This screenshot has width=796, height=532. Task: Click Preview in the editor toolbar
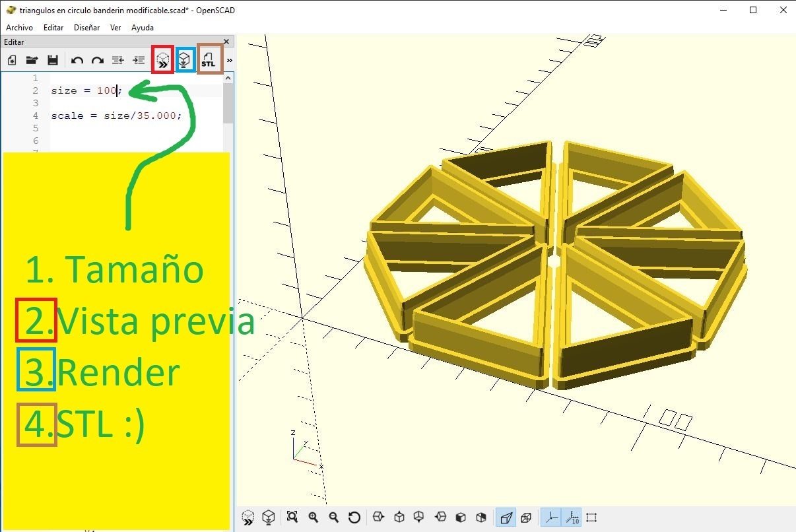point(163,61)
